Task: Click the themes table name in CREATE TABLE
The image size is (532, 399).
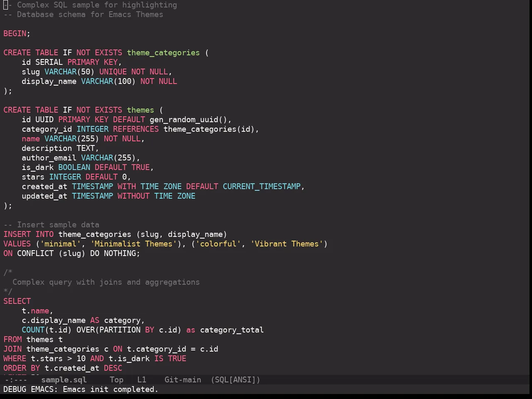Action: 140,110
